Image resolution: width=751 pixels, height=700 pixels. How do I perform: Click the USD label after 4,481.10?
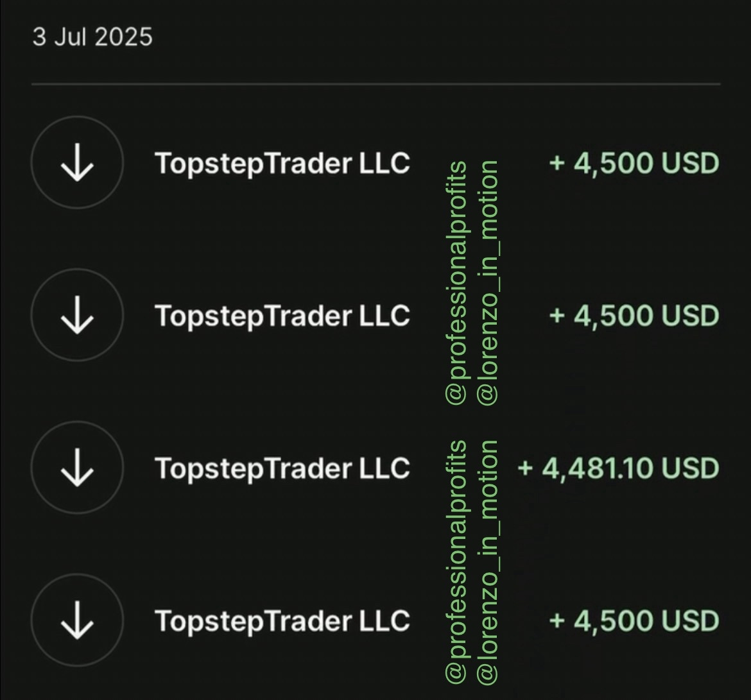(x=690, y=468)
